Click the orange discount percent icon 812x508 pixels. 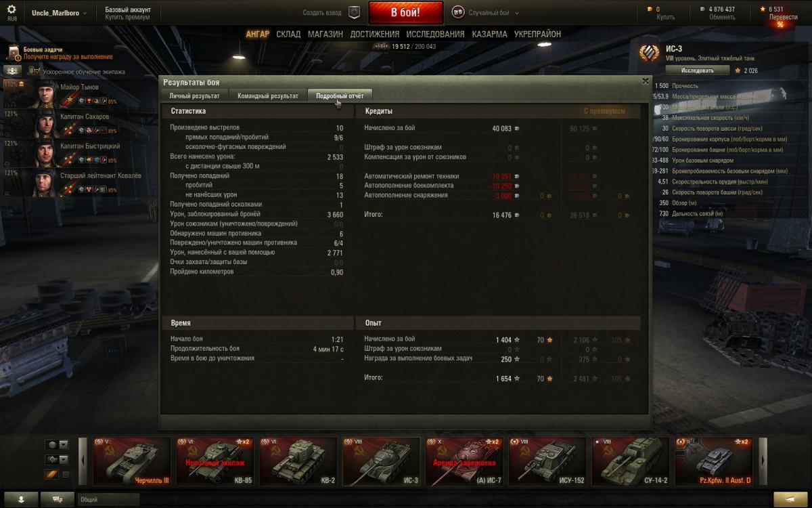780,24
